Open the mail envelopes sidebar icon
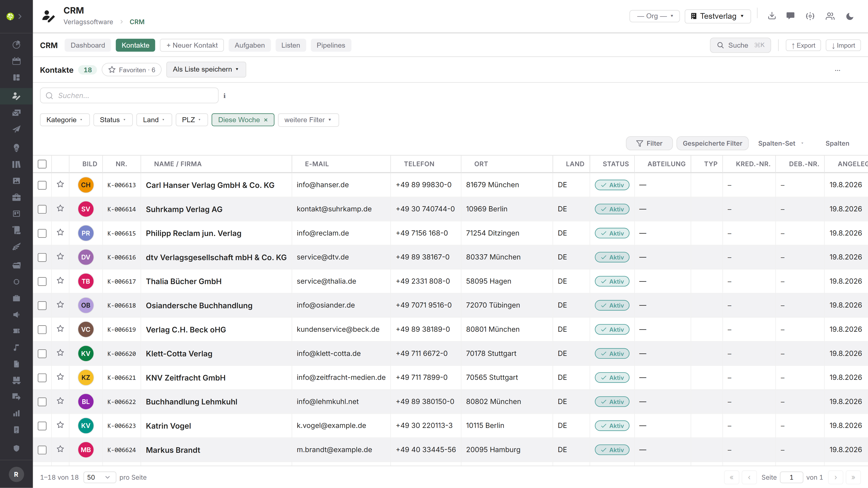Viewport: 868px width, 488px height. click(x=16, y=113)
